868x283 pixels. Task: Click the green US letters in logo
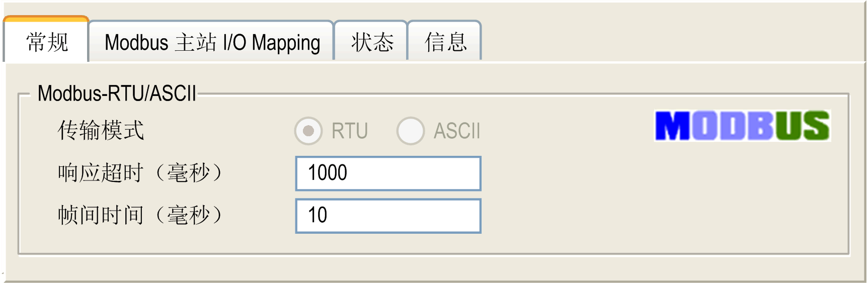click(802, 126)
